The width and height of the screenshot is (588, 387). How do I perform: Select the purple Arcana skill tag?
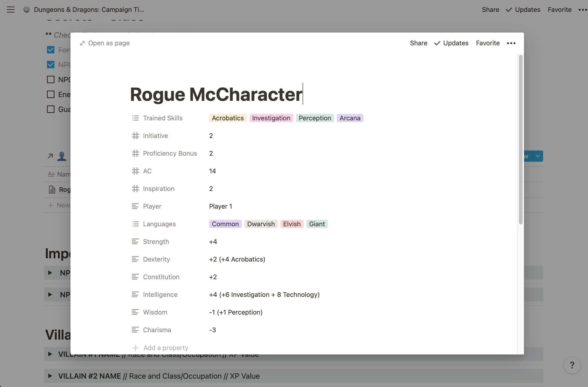(x=350, y=118)
